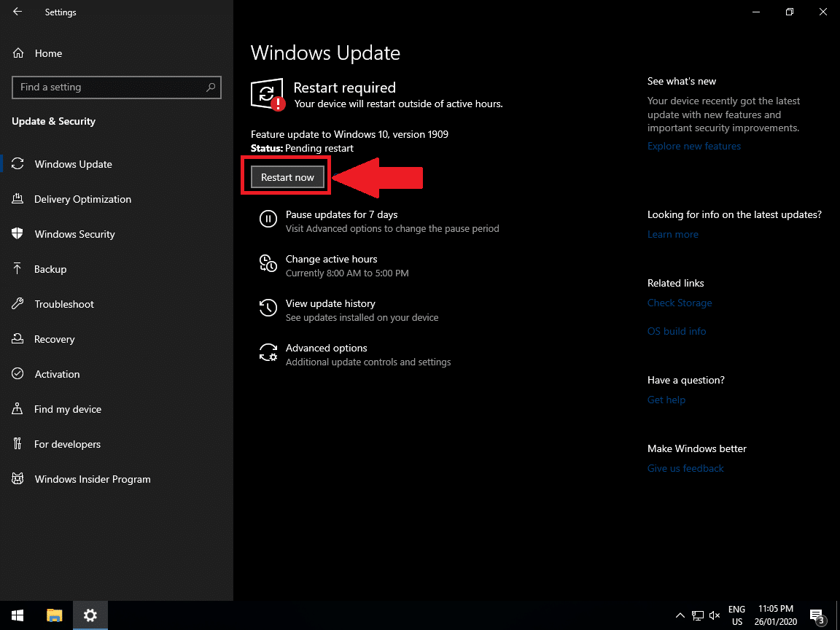Click the Windows Update sync icon in sidebar
840x630 pixels.
coord(17,164)
